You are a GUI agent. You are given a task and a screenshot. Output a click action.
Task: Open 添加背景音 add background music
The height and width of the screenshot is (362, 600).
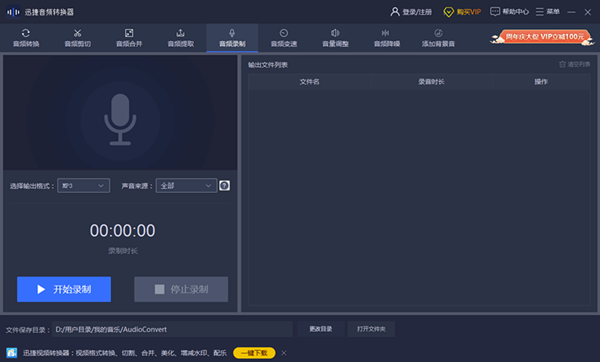pyautogui.click(x=439, y=38)
